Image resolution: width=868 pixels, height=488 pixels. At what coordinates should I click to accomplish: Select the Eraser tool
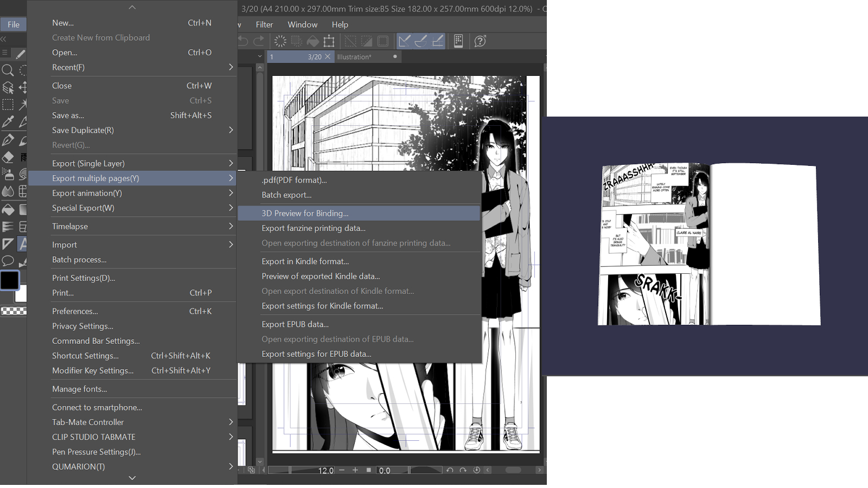coord(8,157)
